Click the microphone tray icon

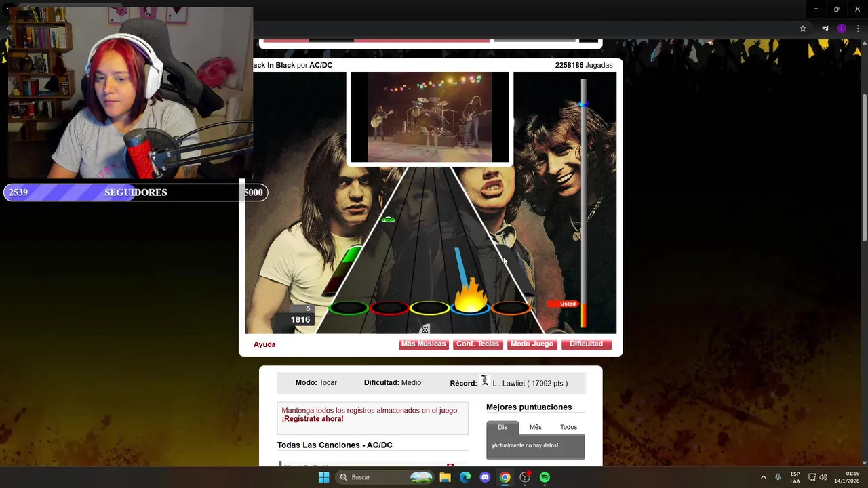(x=778, y=477)
